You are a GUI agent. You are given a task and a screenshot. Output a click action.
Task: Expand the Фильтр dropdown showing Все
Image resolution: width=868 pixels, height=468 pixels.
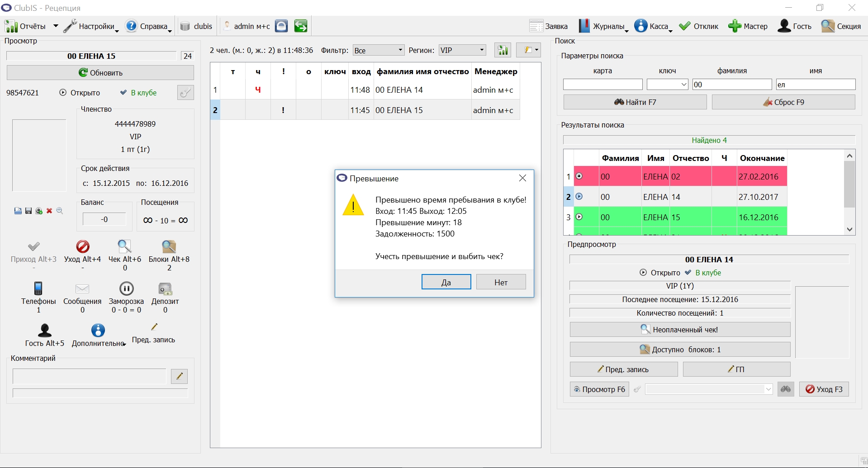(379, 50)
